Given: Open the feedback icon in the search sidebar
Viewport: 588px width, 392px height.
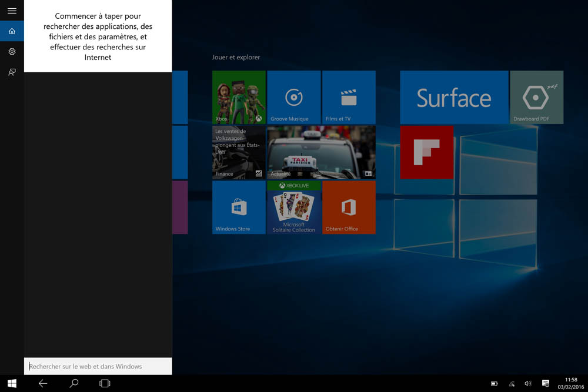Looking at the screenshot, I should pyautogui.click(x=12, y=72).
